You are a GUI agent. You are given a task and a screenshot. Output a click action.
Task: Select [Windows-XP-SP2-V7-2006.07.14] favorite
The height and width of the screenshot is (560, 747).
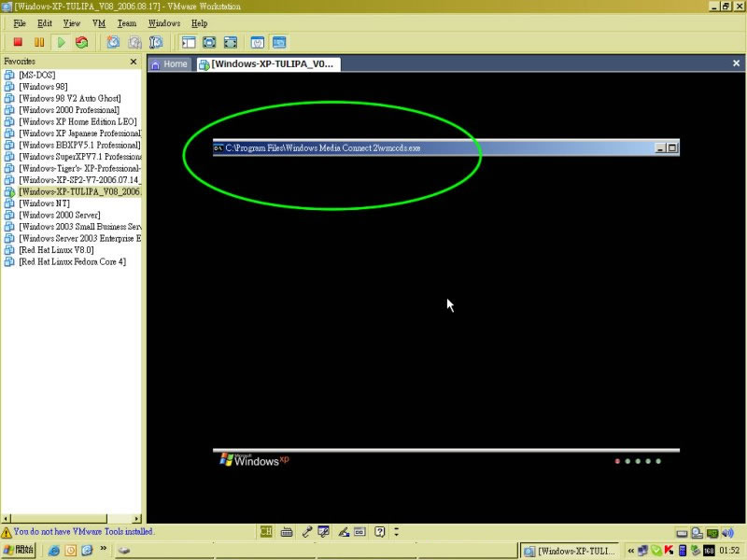point(79,180)
